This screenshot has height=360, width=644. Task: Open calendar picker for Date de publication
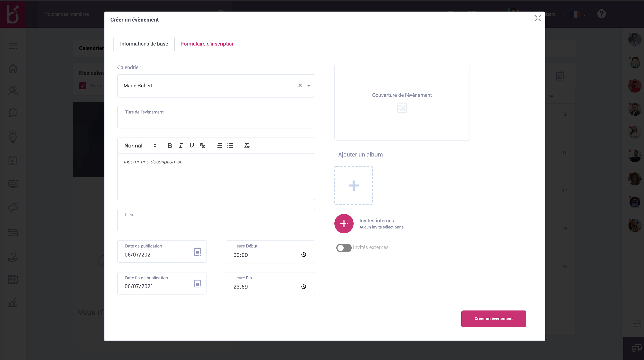pyautogui.click(x=197, y=252)
